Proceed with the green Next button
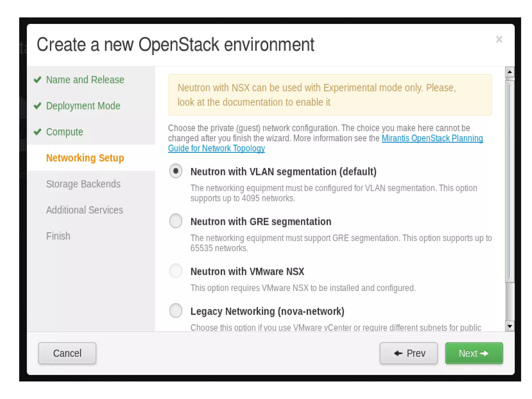This screenshot has height=399, width=532. 474,353
